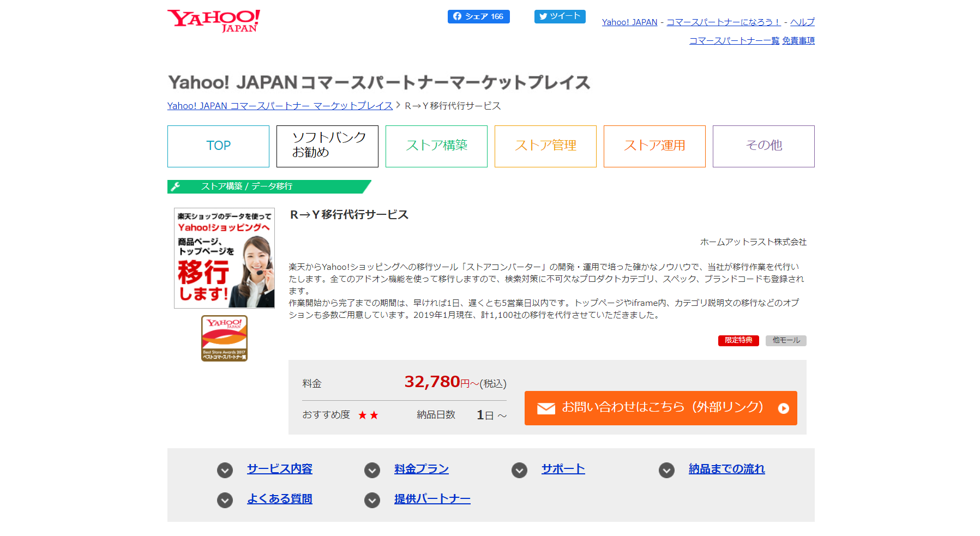Click the Yahoo! JAPAN logo
This screenshot has width=980, height=536.
[x=213, y=21]
